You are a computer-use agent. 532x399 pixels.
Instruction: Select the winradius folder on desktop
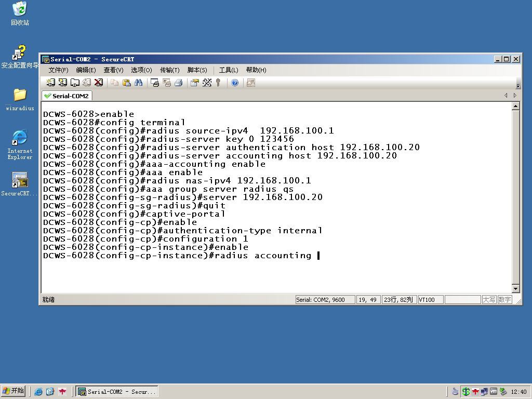(20, 99)
